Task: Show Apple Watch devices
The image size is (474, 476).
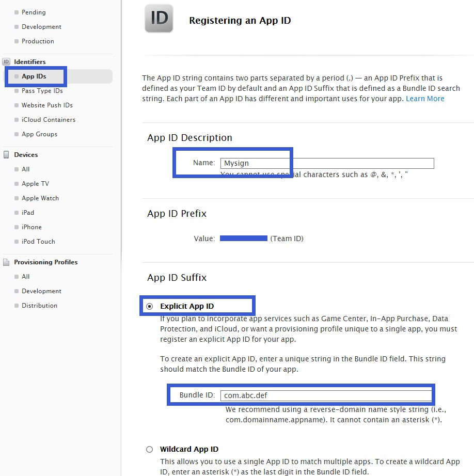Action: (40, 198)
